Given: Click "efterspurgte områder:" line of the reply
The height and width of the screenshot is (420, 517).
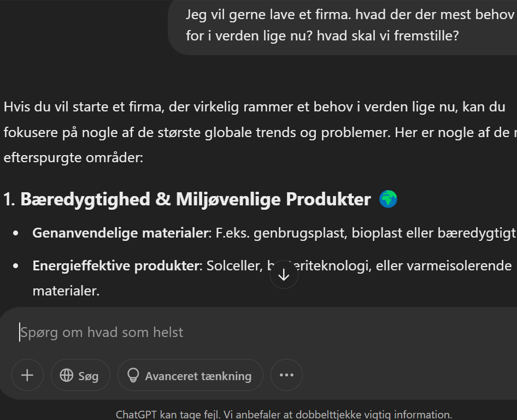Looking at the screenshot, I should point(73,158).
